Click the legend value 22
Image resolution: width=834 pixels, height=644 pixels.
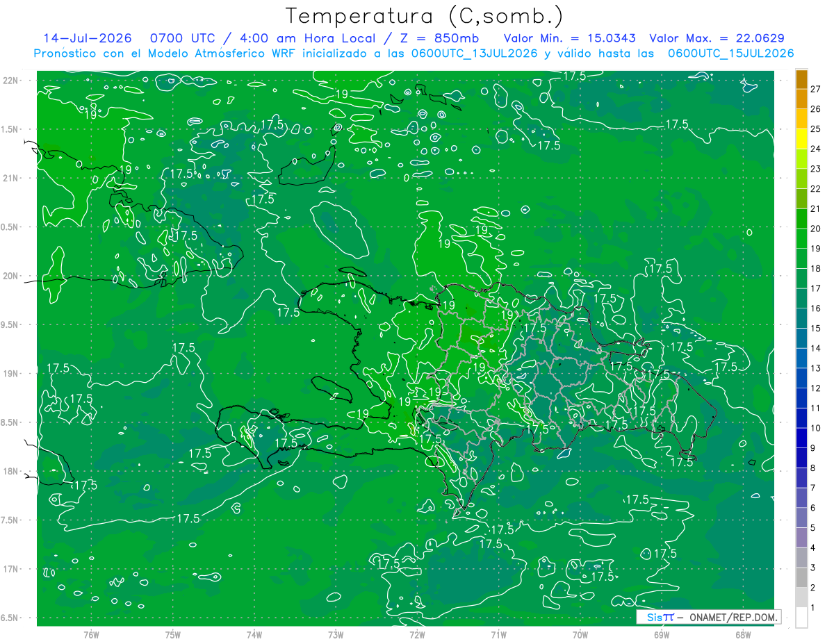[x=815, y=189]
